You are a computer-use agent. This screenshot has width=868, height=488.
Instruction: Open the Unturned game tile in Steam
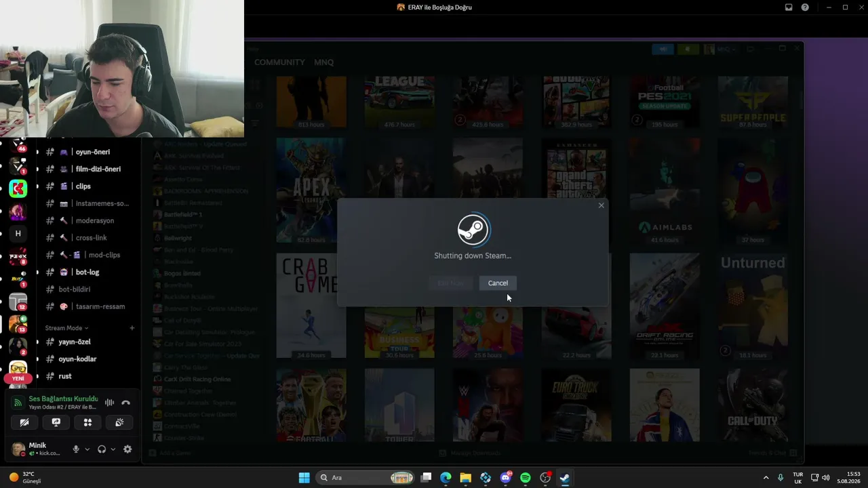(753, 306)
